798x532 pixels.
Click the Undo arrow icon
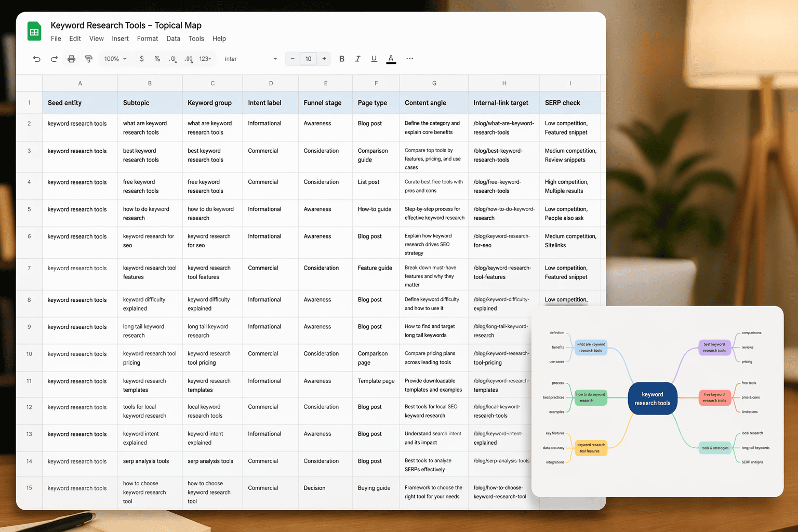[36, 59]
